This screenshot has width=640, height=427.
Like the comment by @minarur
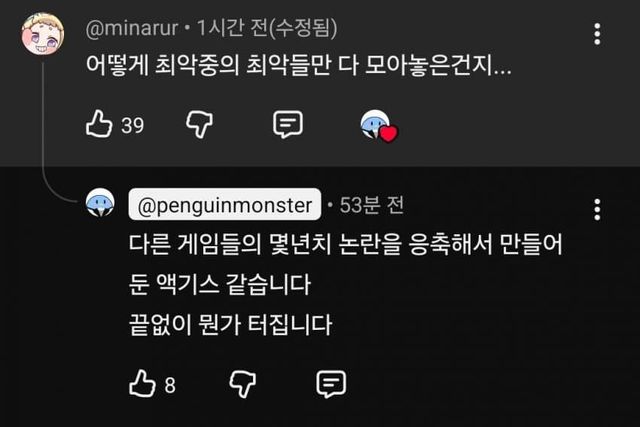99,123
